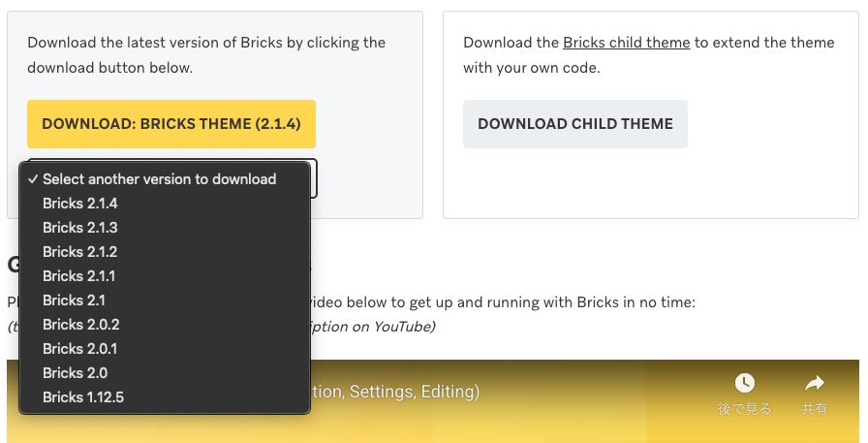
Task: Open the Bricks child theme link
Action: [x=626, y=43]
